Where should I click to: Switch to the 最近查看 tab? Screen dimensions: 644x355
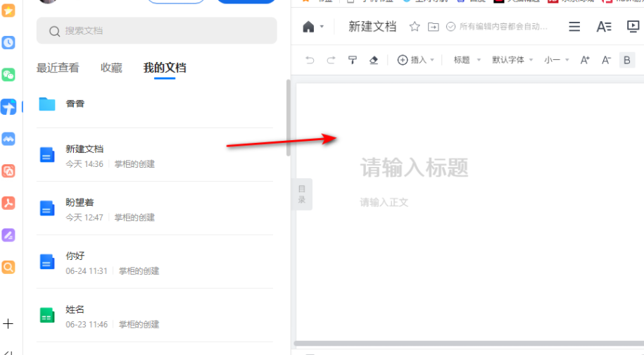coord(58,68)
